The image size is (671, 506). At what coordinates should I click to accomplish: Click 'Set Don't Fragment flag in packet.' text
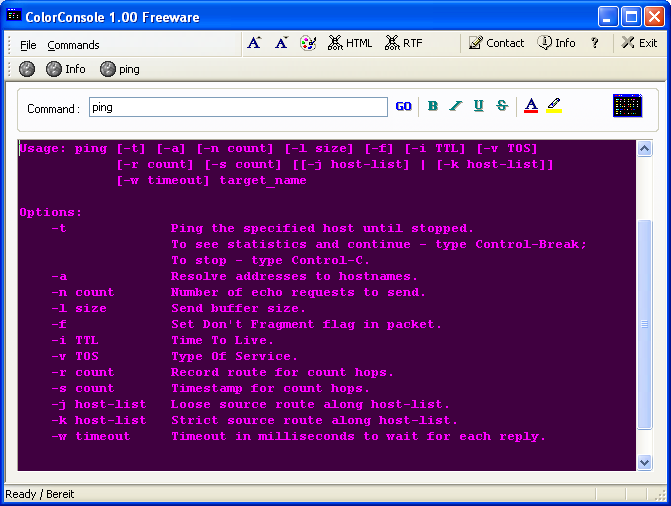[x=306, y=324]
